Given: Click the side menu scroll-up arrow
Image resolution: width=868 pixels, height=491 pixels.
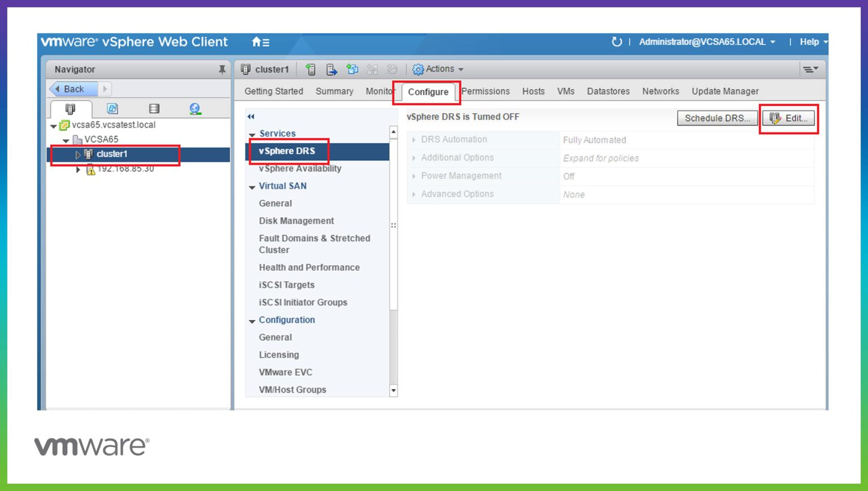Looking at the screenshot, I should tap(393, 132).
